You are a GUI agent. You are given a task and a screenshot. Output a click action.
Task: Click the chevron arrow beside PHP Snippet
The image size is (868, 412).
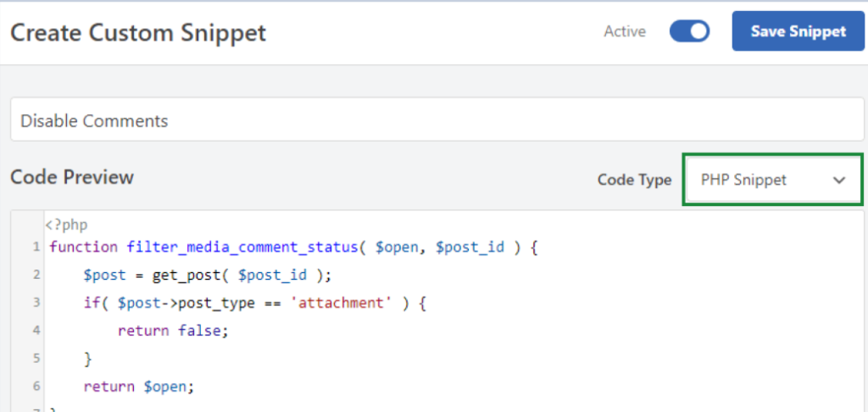point(839,181)
